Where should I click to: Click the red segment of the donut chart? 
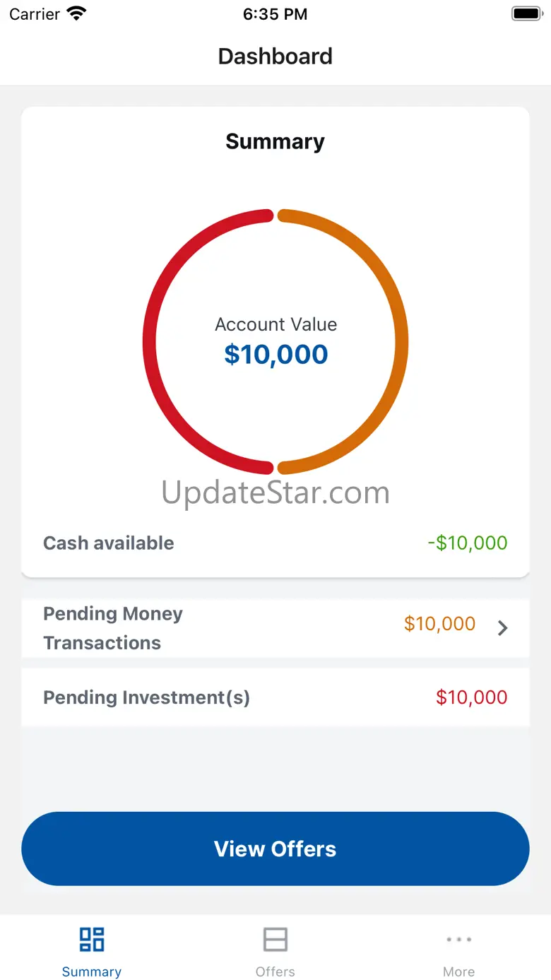pyautogui.click(x=150, y=342)
